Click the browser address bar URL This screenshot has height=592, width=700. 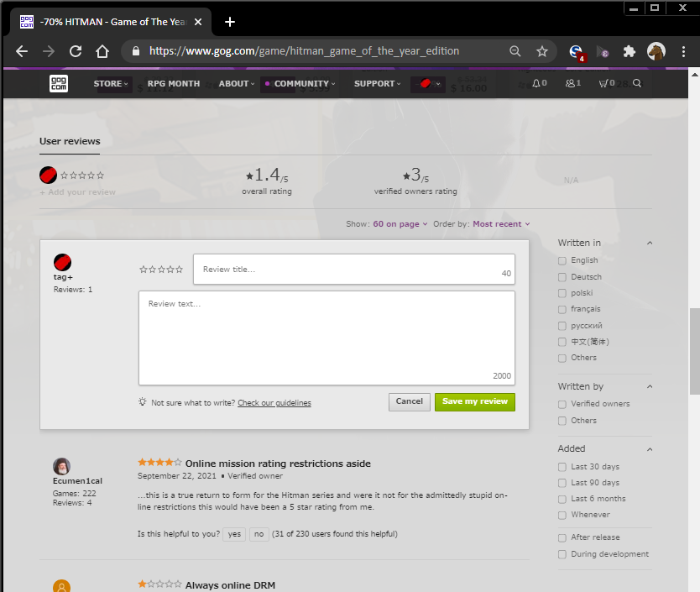coord(304,51)
